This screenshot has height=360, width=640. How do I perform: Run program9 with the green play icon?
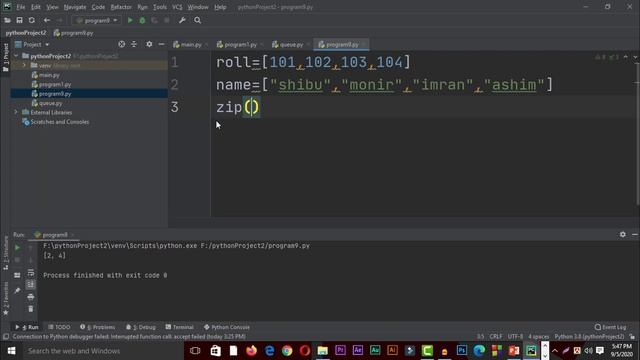pos(130,20)
